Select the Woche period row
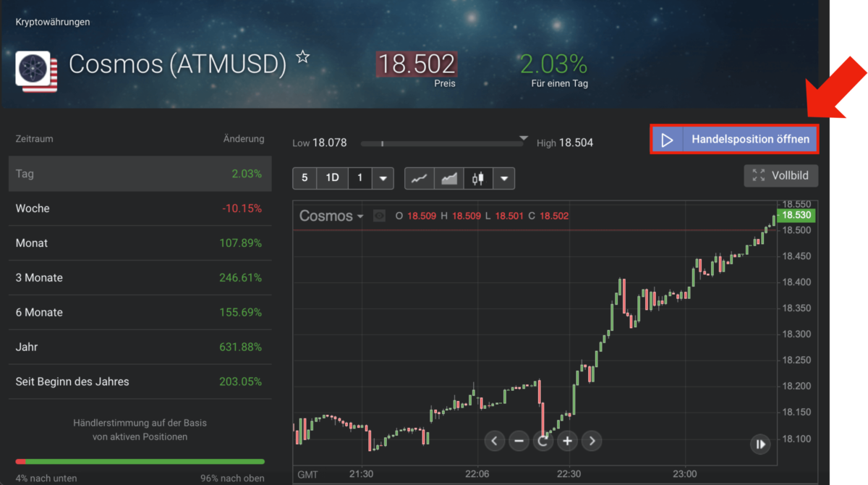Image resolution: width=868 pixels, height=485 pixels. (140, 208)
